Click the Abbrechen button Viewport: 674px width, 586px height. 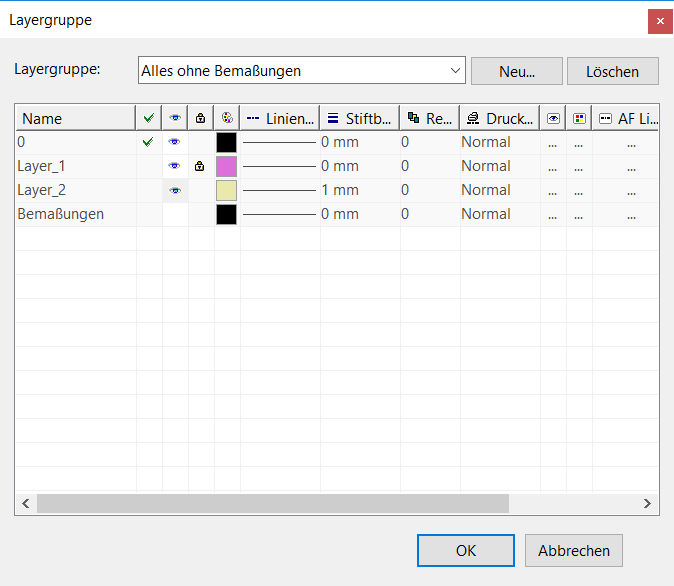574,550
